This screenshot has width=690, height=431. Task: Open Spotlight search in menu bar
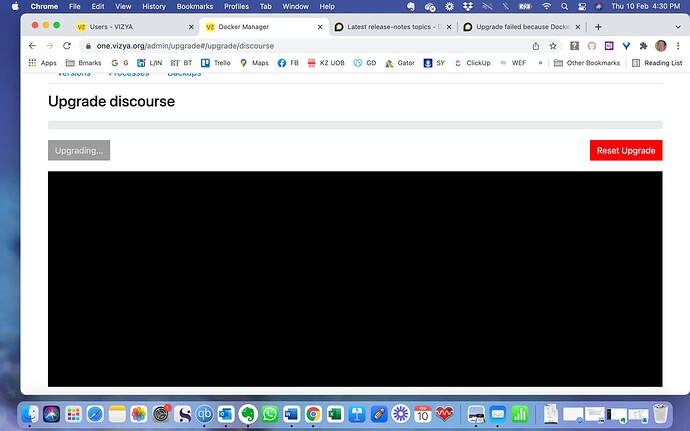pos(565,7)
